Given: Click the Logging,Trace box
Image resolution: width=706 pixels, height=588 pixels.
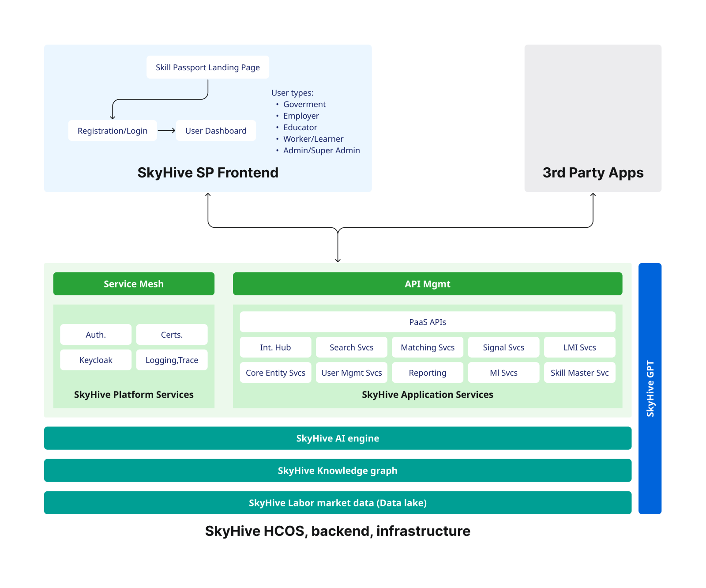Looking at the screenshot, I should (172, 360).
